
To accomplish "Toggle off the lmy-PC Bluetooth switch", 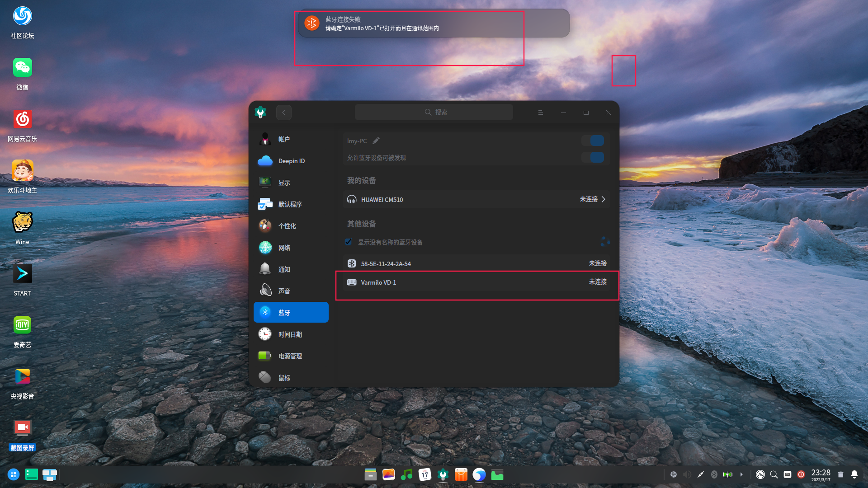I will pyautogui.click(x=593, y=141).
